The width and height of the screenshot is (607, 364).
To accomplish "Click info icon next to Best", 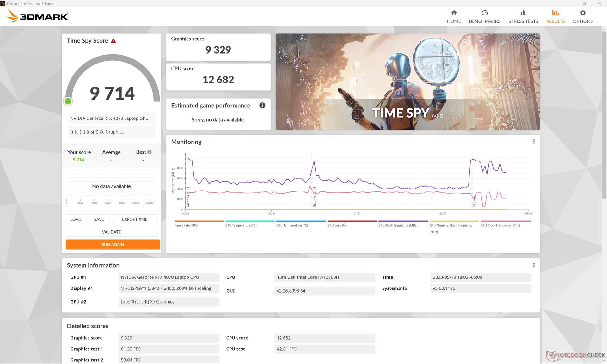I will [150, 152].
